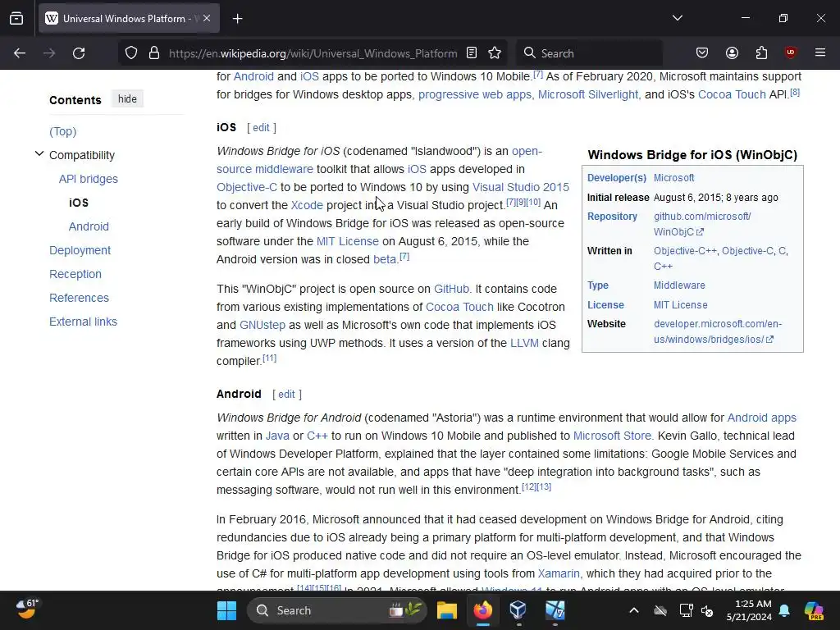Open the Java article link
840x630 pixels.
(x=277, y=436)
